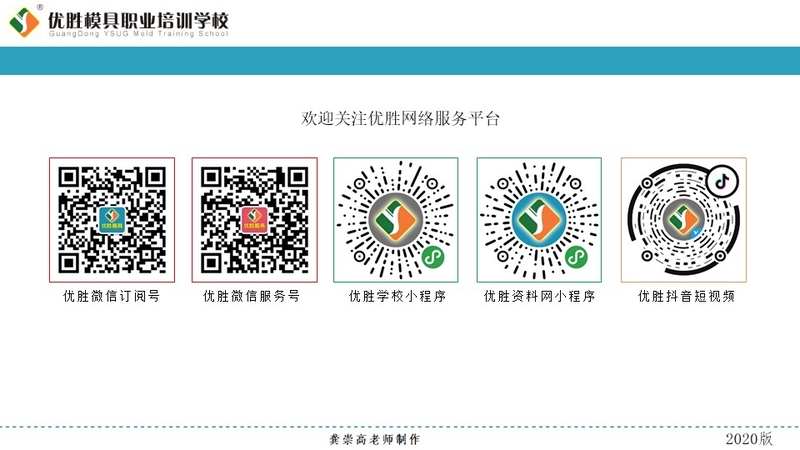Click the 优胜微信服务号 QR code

[255, 220]
